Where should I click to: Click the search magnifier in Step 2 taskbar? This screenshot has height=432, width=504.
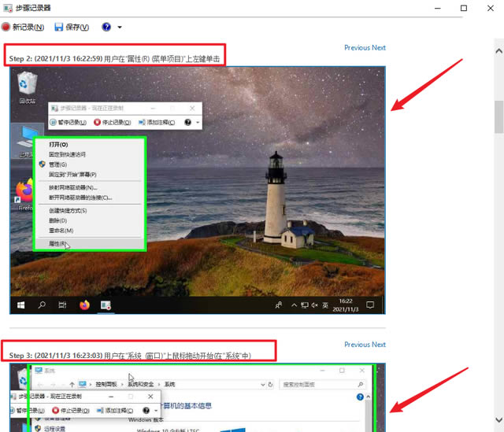[42, 305]
